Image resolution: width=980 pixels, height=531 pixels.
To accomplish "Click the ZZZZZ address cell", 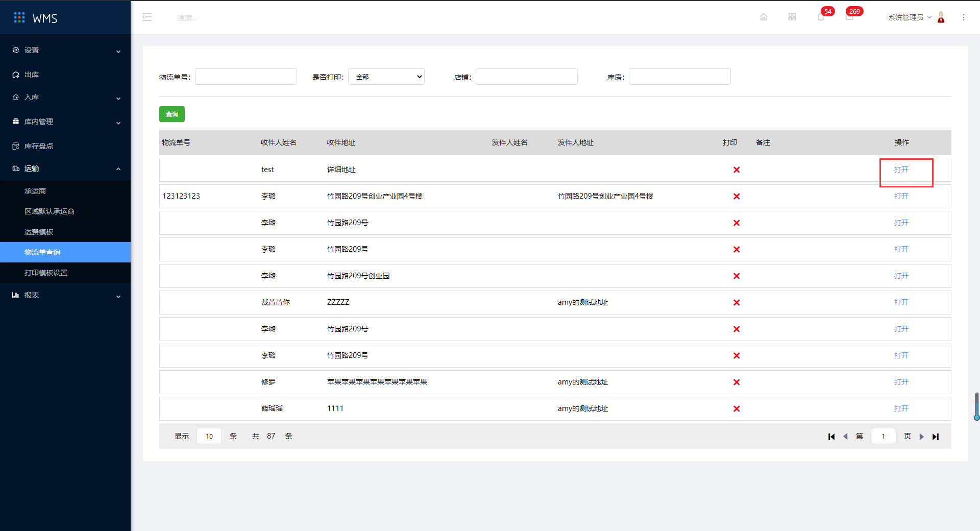I will point(338,302).
